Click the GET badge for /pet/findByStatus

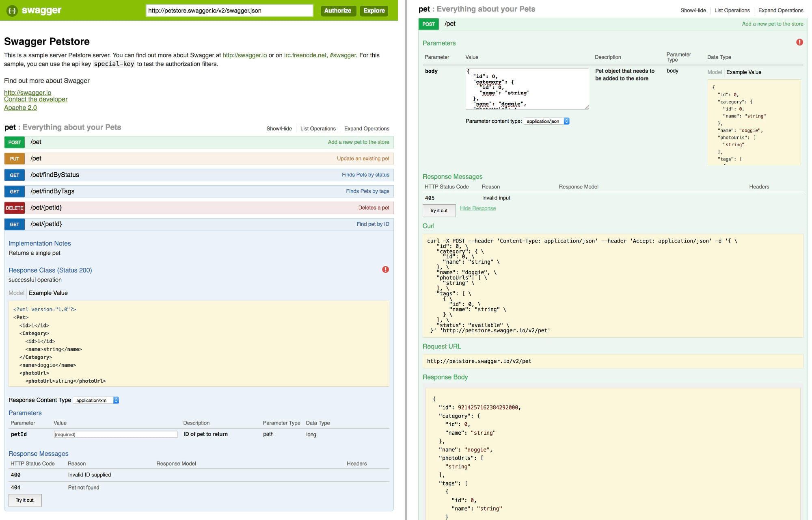(15, 175)
